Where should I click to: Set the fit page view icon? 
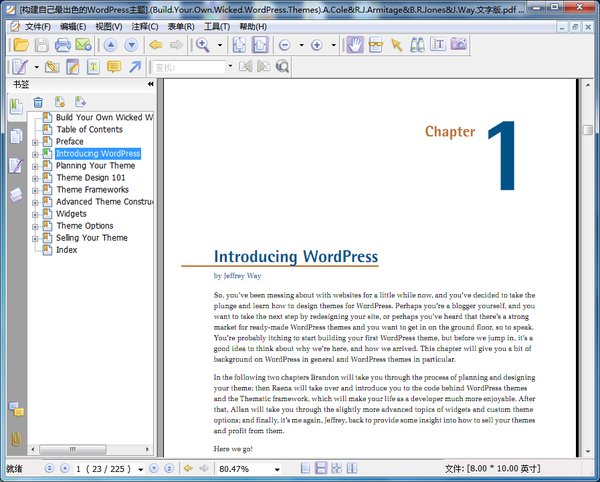point(239,45)
